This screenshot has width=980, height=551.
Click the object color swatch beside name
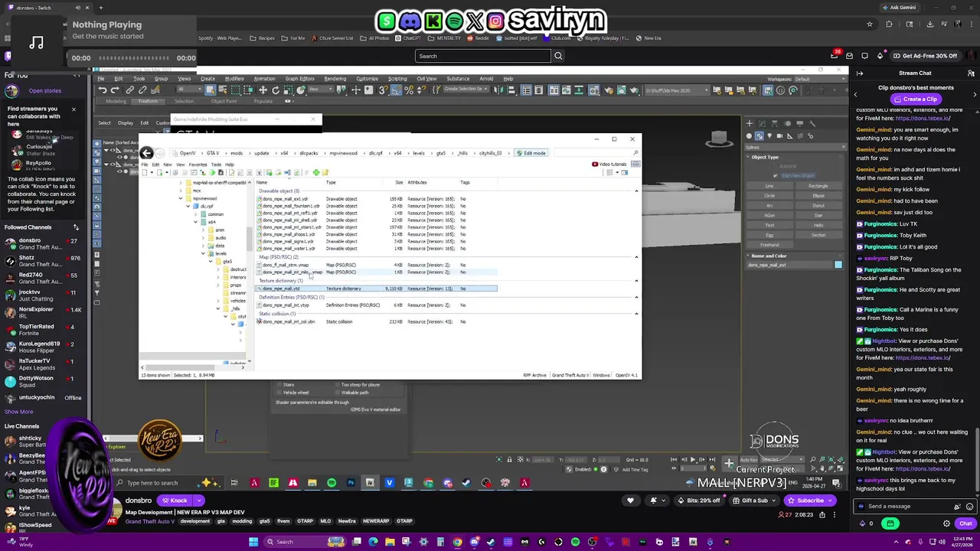click(838, 265)
